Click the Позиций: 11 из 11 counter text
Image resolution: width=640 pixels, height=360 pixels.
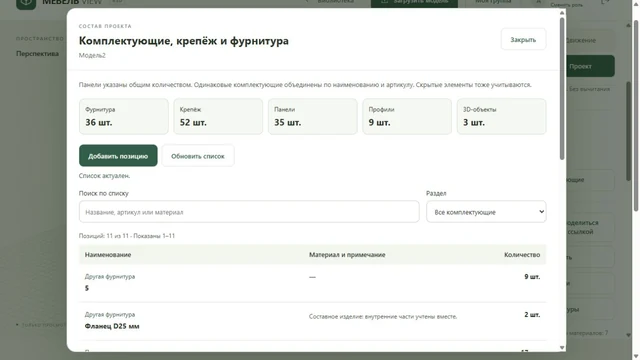[x=127, y=236]
